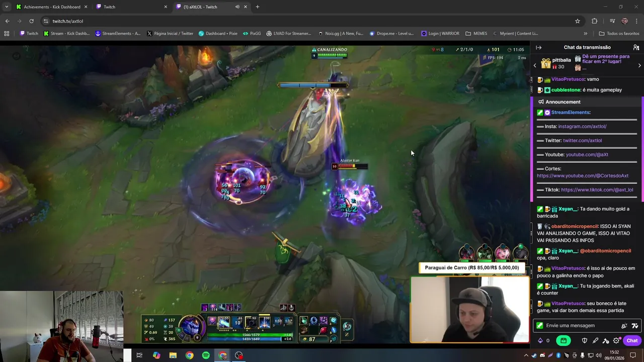Open the twitter.com/axtlol link in chat
644x362 pixels.
[x=582, y=140]
